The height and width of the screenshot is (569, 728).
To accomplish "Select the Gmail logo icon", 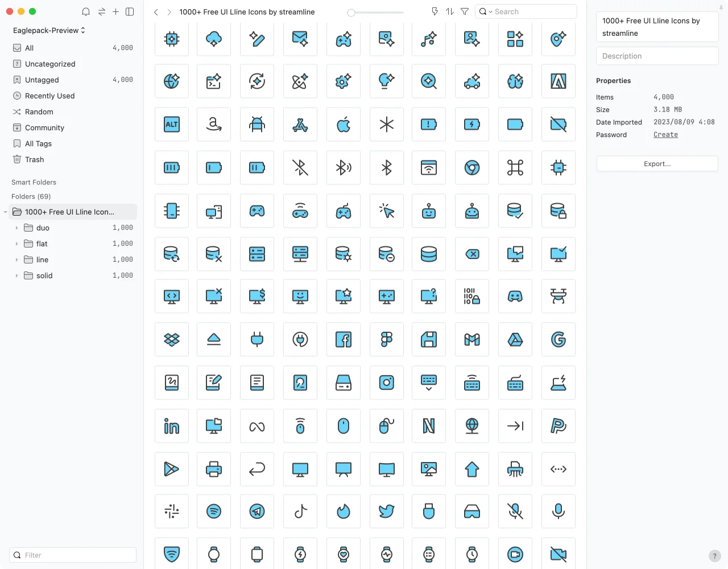I will click(472, 340).
